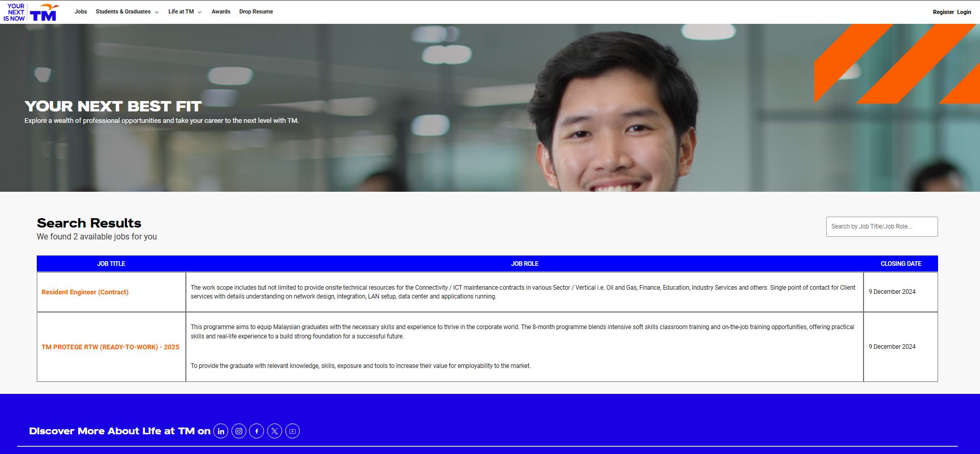The image size is (980, 454).
Task: Open TM's Instagram page icon
Action: (x=239, y=431)
